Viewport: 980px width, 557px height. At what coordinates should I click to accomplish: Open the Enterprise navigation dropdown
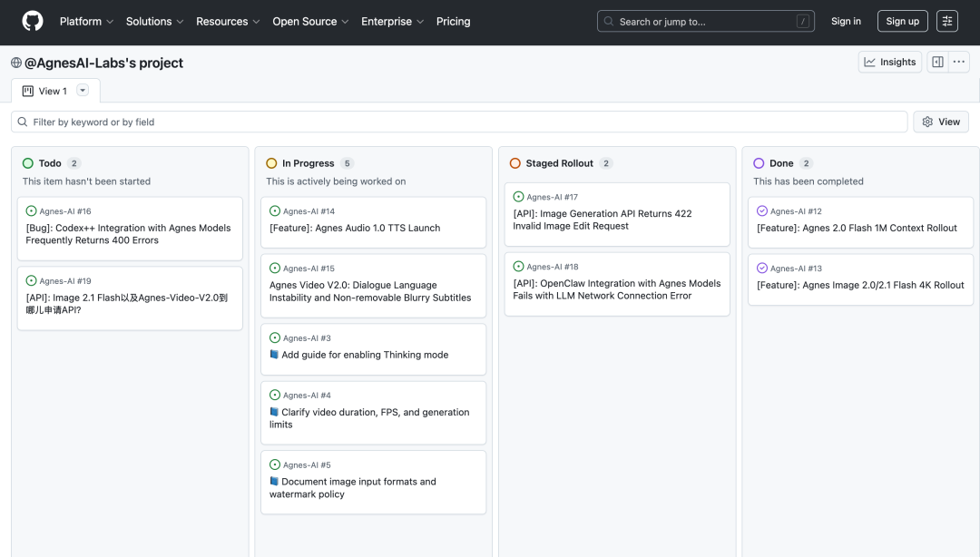coord(393,21)
